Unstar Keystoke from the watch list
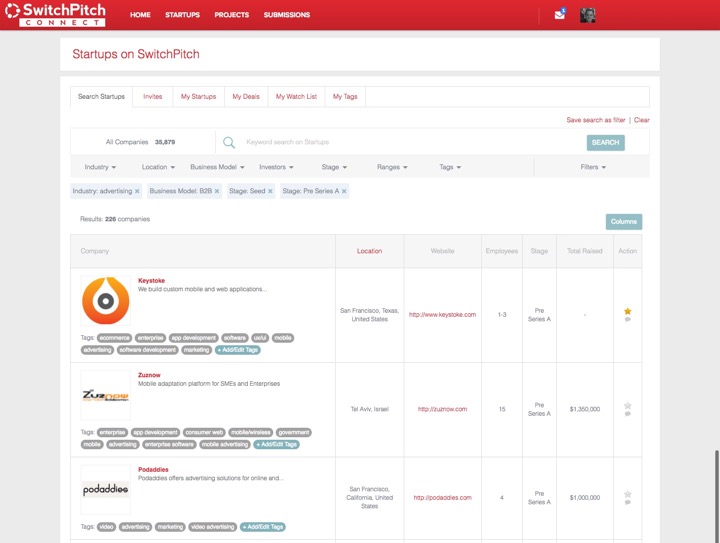This screenshot has height=543, width=720. [628, 311]
